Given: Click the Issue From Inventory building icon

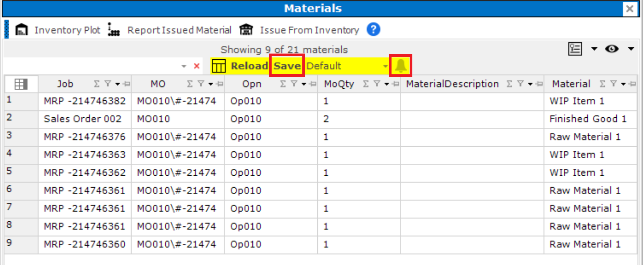Looking at the screenshot, I should (246, 30).
